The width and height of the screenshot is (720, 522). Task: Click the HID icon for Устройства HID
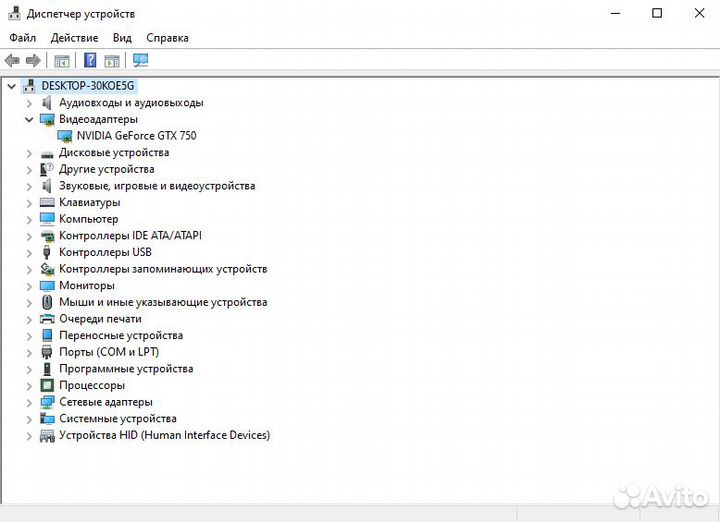[x=47, y=435]
